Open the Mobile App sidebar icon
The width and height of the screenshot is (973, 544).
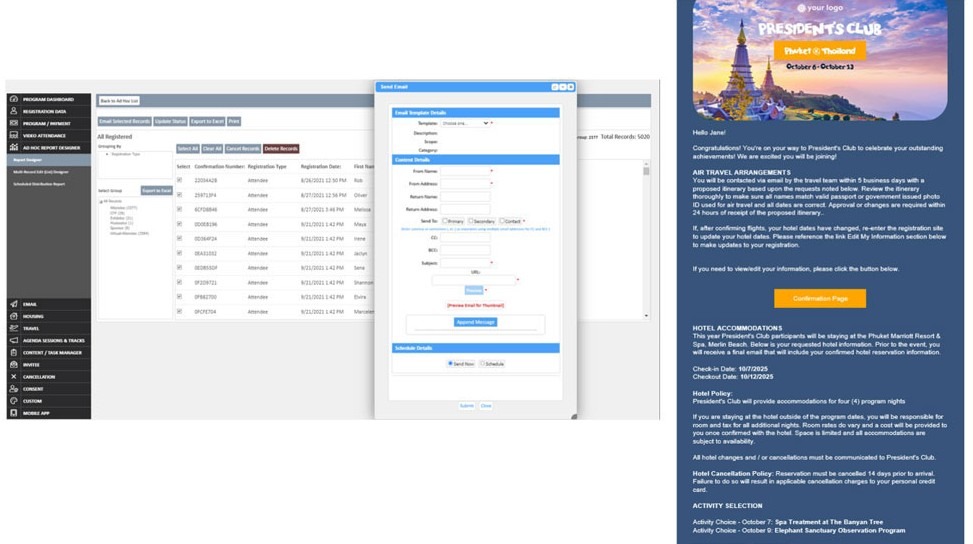click(13, 412)
